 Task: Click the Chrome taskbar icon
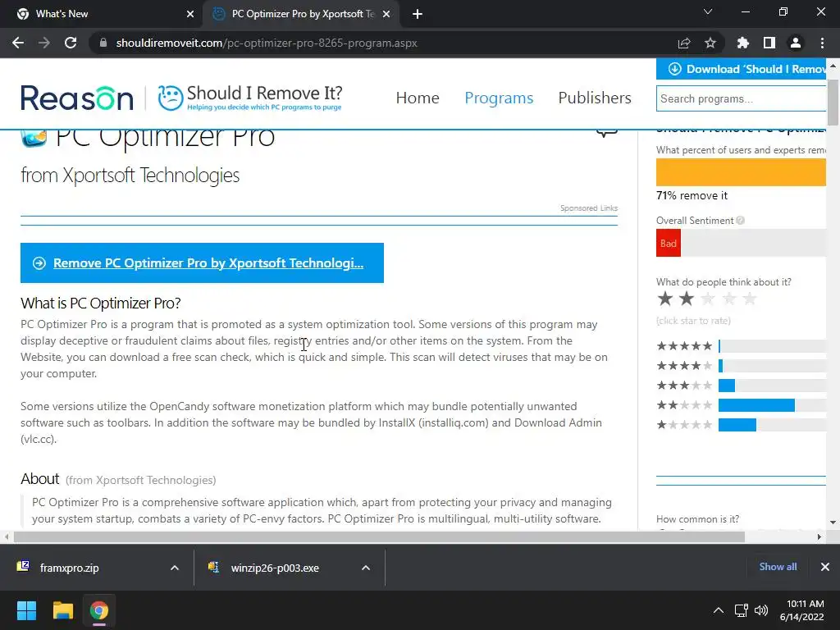tap(98, 610)
